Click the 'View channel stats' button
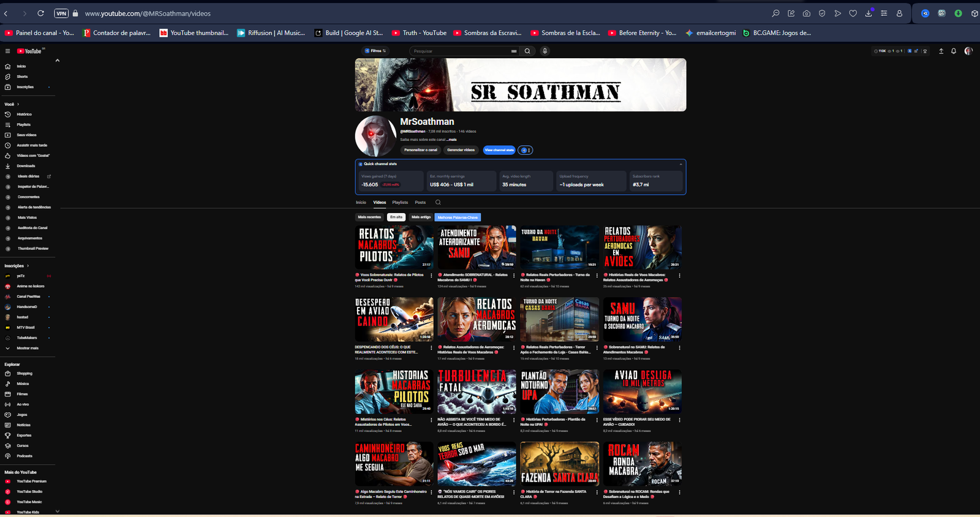Image resolution: width=980 pixels, height=517 pixels. [x=499, y=150]
